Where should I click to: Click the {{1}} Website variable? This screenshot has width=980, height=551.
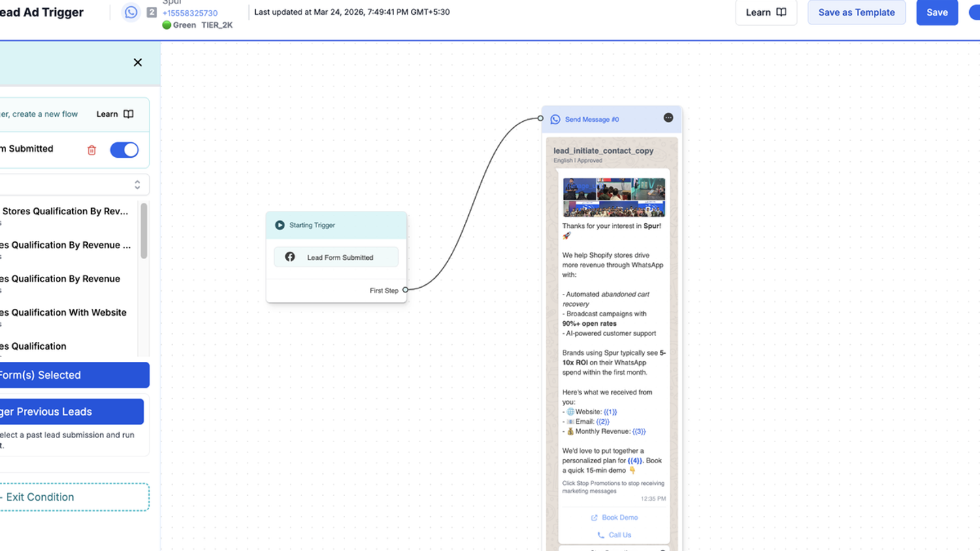click(x=610, y=412)
